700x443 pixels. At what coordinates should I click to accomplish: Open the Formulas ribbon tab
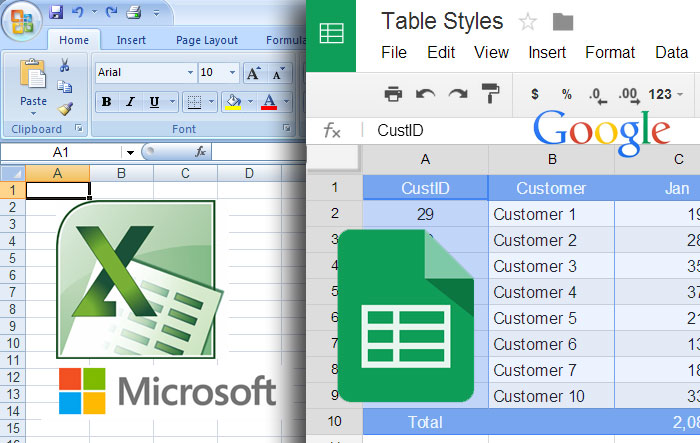(286, 40)
